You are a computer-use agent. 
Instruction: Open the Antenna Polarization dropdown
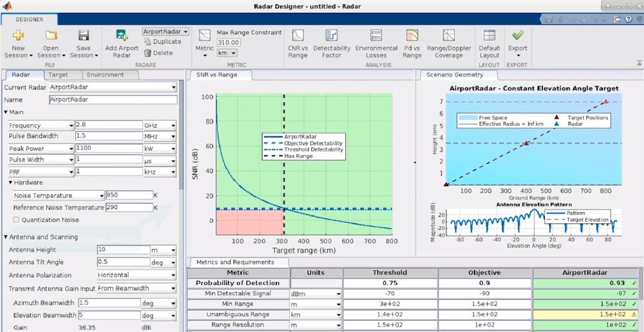point(137,275)
